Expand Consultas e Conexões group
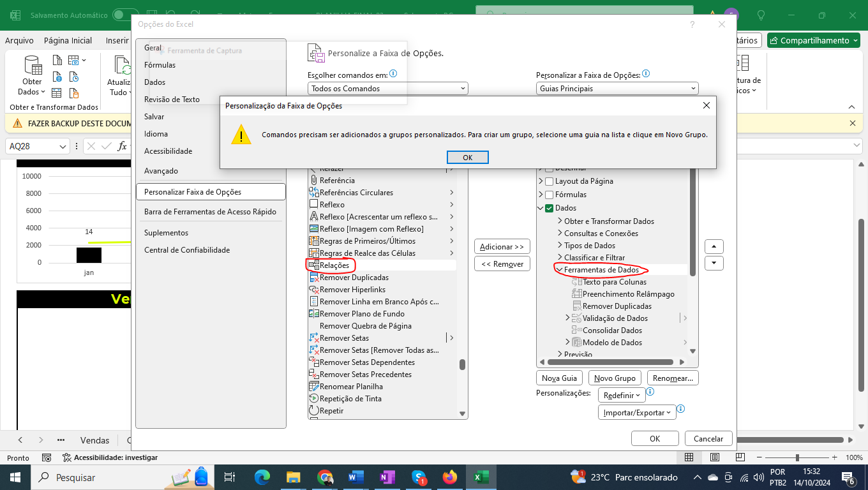 tap(560, 234)
